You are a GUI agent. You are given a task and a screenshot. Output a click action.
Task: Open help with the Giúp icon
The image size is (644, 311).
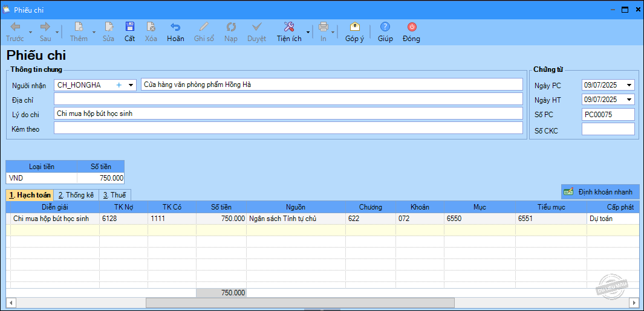(385, 27)
